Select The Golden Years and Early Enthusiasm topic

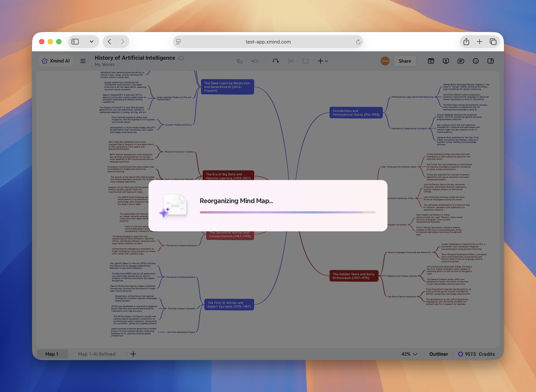(354, 276)
